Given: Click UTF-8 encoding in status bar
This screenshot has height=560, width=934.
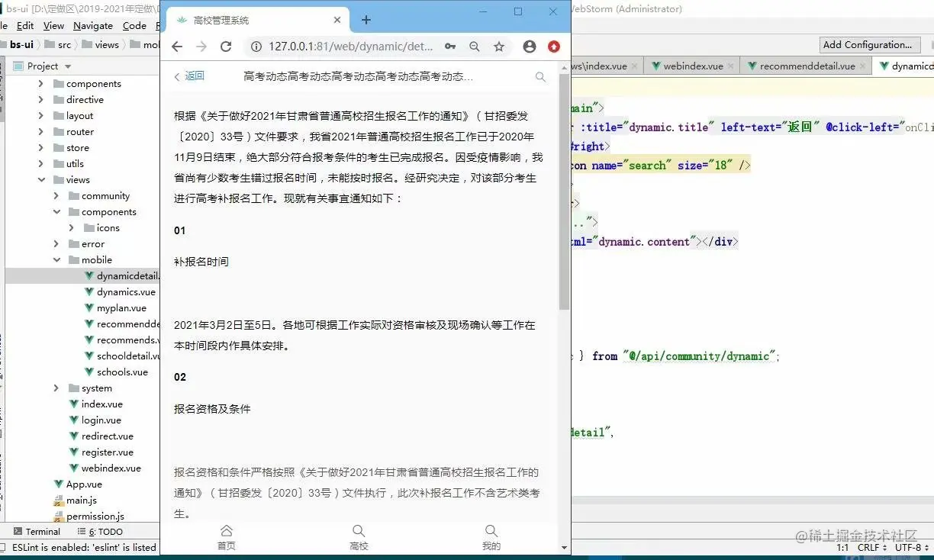Looking at the screenshot, I should pos(912,548).
